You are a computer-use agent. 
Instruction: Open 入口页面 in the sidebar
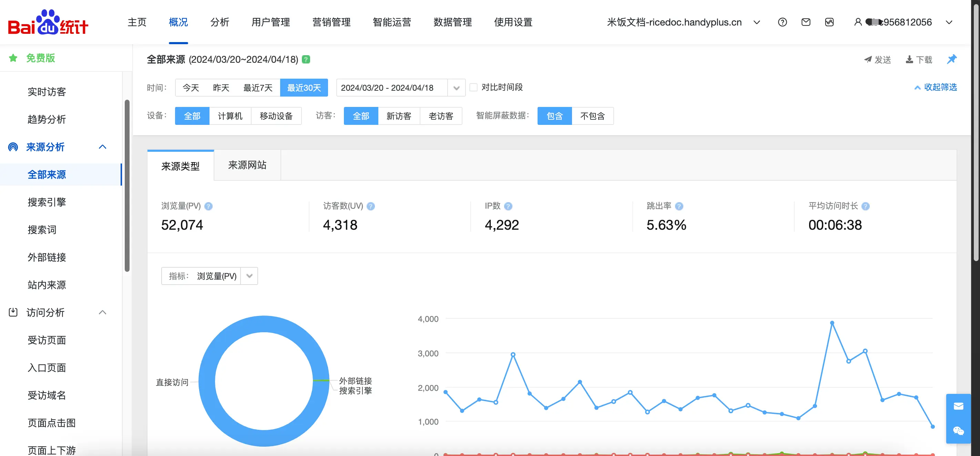(x=47, y=368)
